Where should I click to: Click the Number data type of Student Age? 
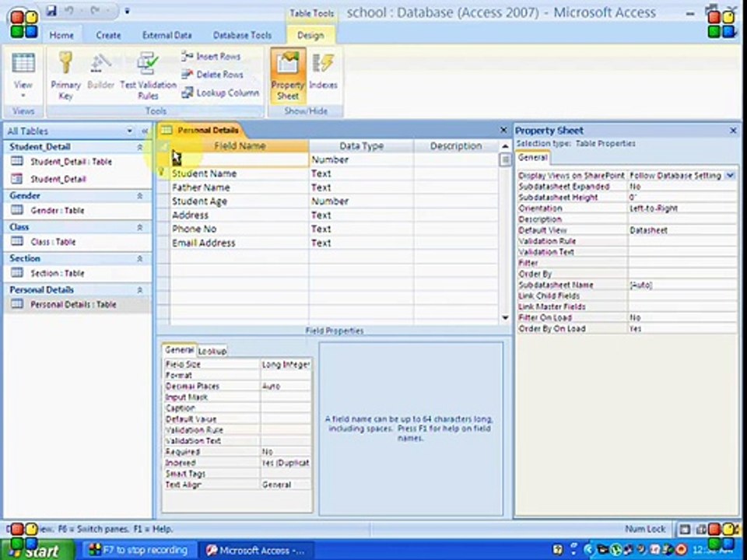[x=361, y=201]
